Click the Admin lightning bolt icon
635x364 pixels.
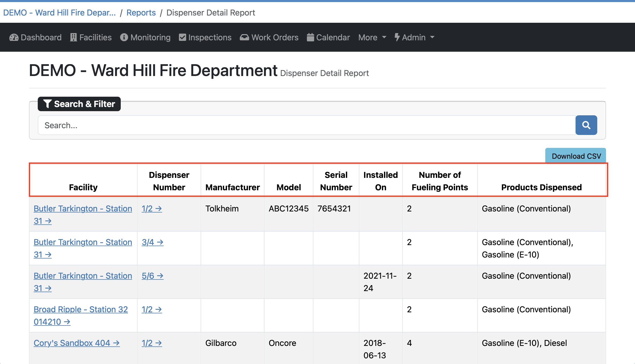397,37
